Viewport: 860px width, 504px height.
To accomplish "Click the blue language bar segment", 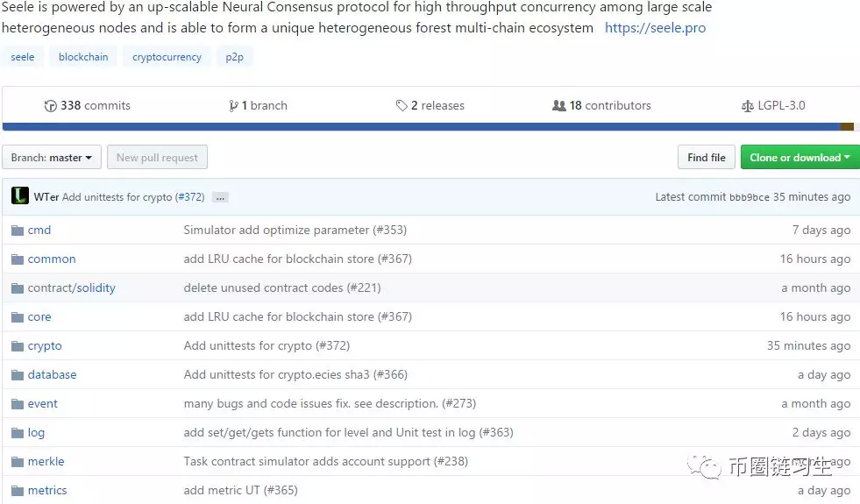I will 421,127.
